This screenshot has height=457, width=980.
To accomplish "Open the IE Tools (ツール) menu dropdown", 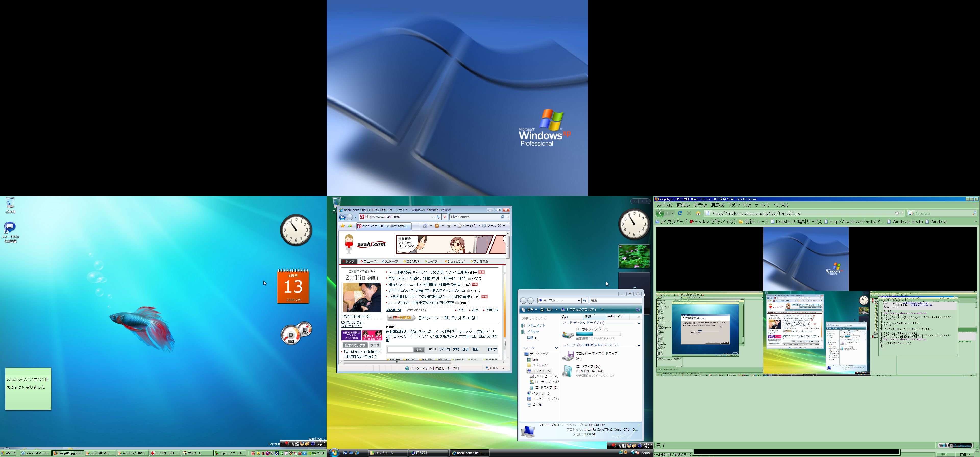I will click(494, 226).
